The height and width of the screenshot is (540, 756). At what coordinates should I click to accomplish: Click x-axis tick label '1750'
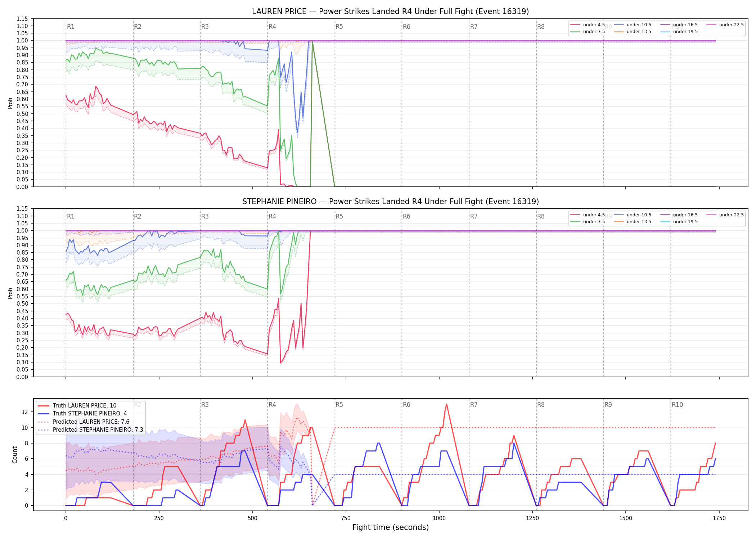pos(719,518)
